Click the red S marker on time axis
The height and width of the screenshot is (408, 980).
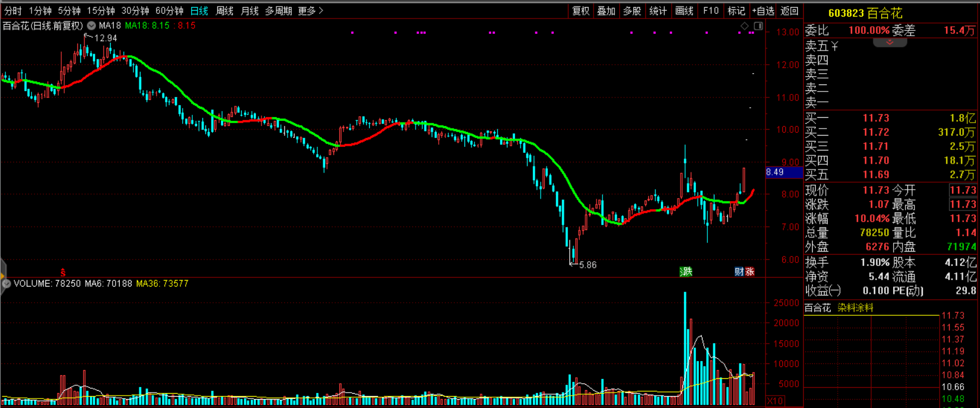tap(63, 272)
